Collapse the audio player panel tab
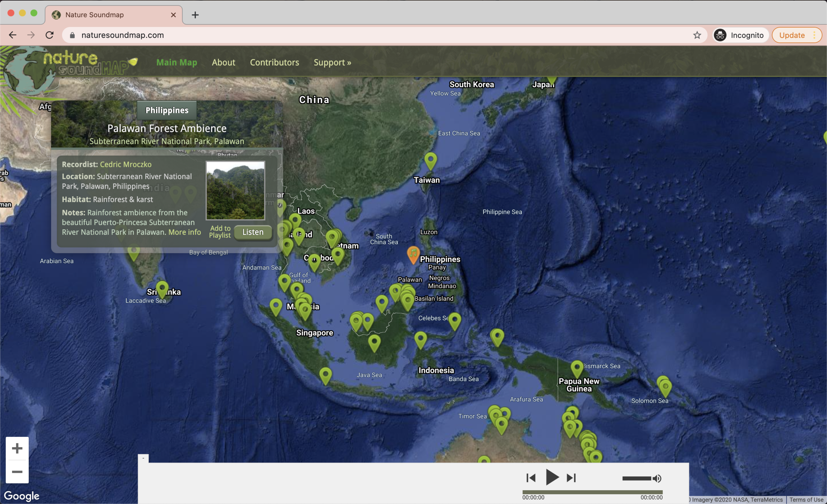This screenshot has height=504, width=827. (x=143, y=458)
